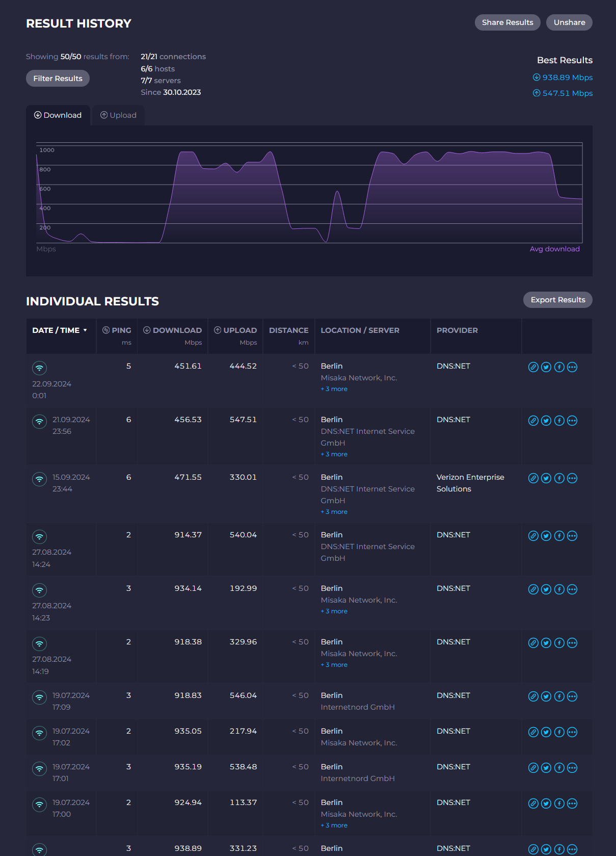Share 15.09.2024 result on Facebook

point(559,478)
